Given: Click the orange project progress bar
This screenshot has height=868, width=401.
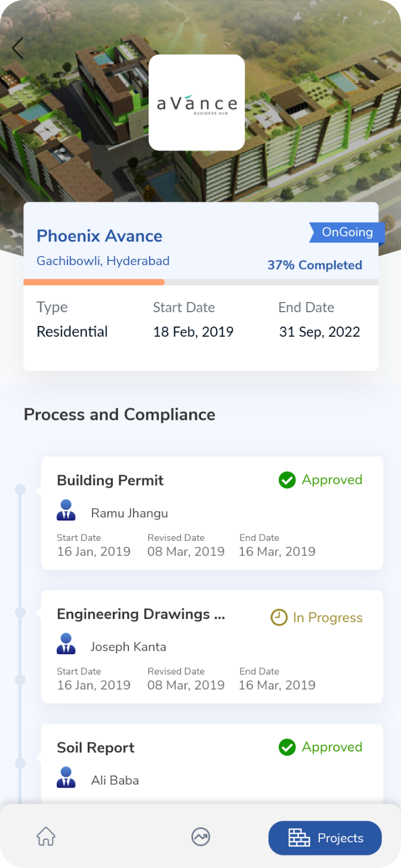Looking at the screenshot, I should [94, 282].
